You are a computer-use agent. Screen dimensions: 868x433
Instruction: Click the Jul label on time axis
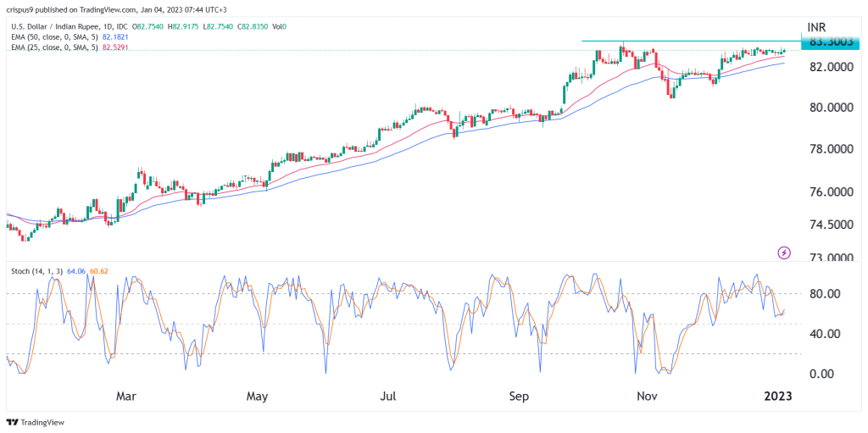click(x=388, y=397)
